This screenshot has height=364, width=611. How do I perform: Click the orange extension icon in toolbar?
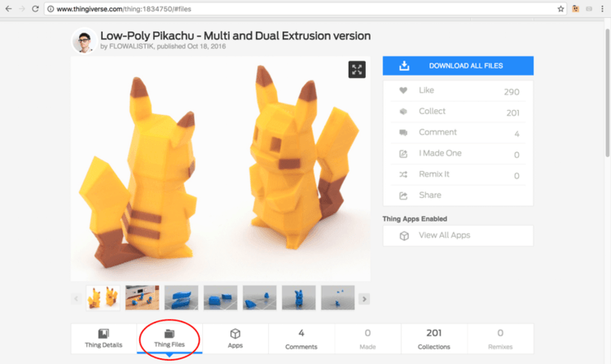[x=575, y=9]
